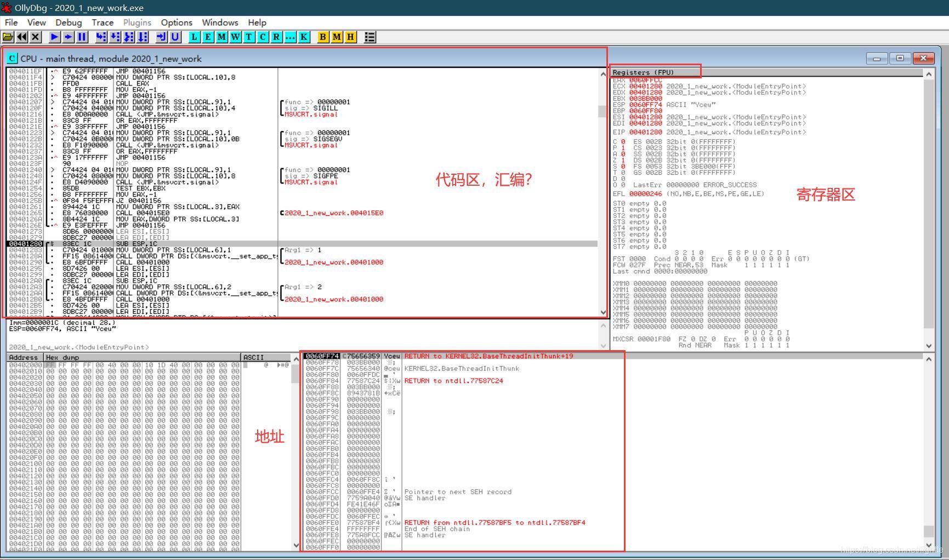Open Breakpoints via yellow B icon
This screenshot has height=560, width=949.
point(323,37)
